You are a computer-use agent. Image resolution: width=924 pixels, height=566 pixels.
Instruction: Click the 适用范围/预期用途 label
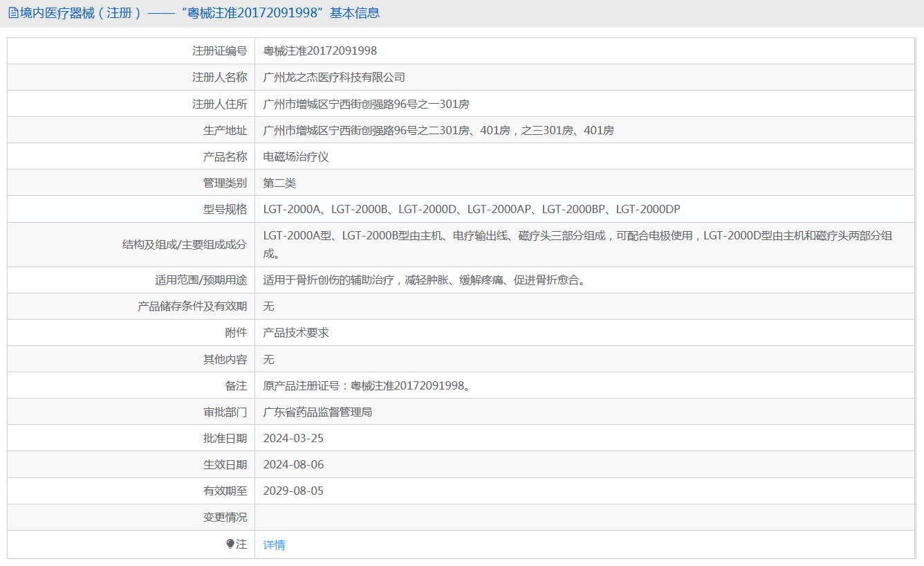pos(201,280)
